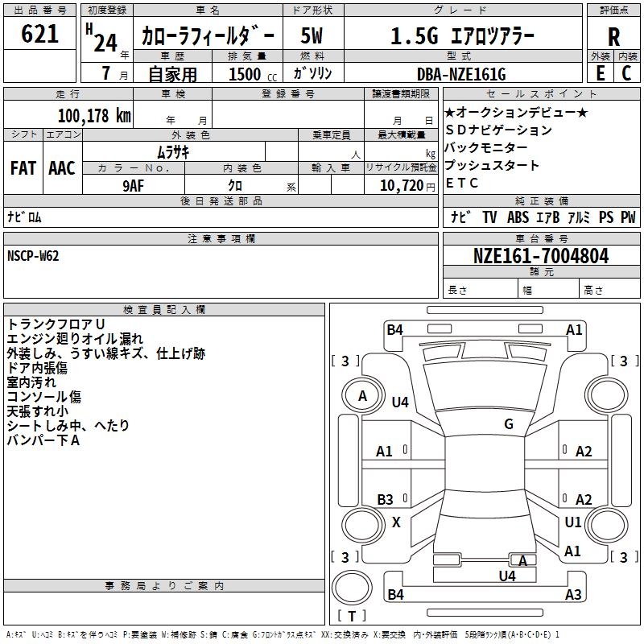Click the X marker near rear-left wheel
This screenshot has width=644, height=644.
(x=396, y=522)
